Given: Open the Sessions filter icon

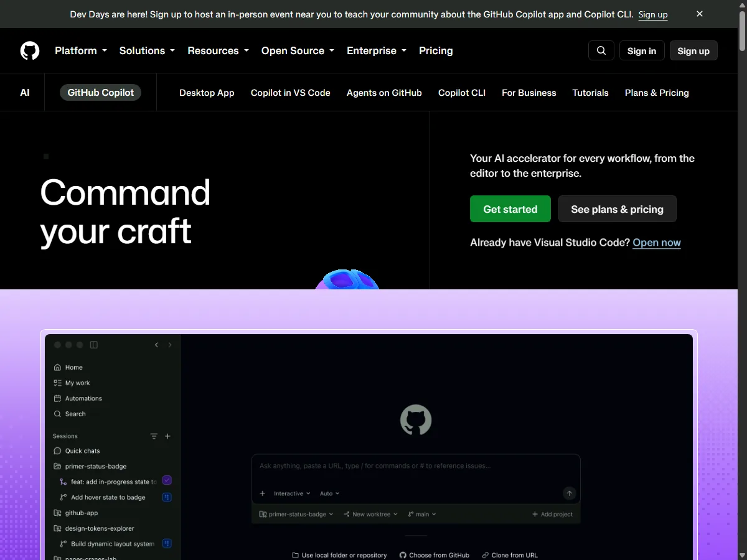Looking at the screenshot, I should (154, 436).
